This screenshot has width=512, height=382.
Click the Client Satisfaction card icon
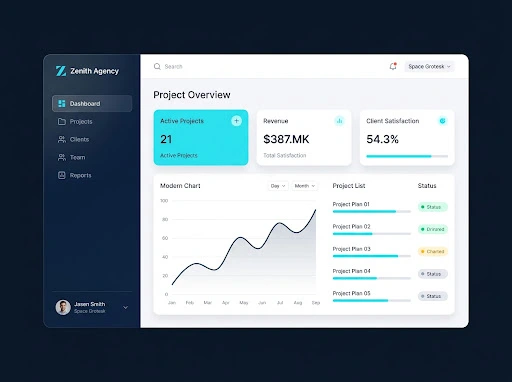coord(442,121)
